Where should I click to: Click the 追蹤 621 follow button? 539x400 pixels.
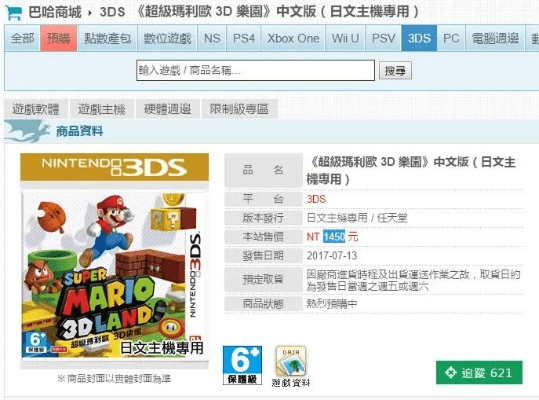[x=479, y=373]
